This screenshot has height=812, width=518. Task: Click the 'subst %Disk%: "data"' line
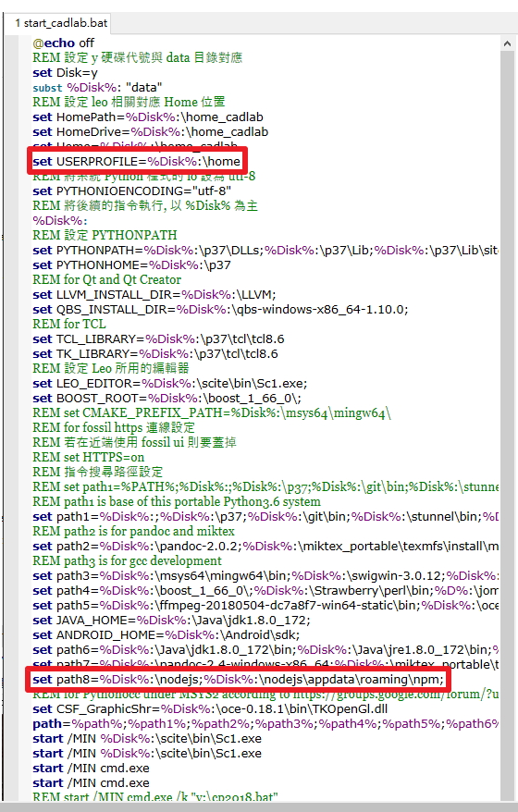97,87
